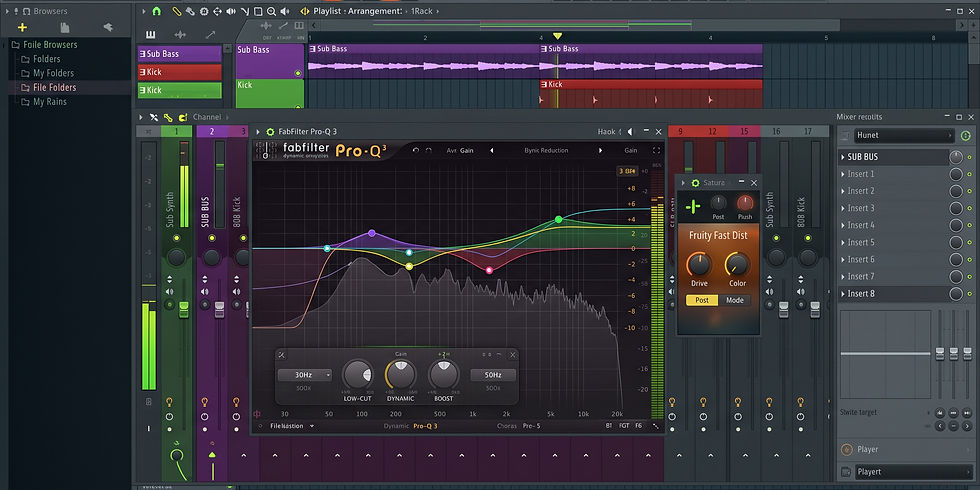Select the red Kick track button
Screen dimensions: 980x490
pyautogui.click(x=179, y=72)
